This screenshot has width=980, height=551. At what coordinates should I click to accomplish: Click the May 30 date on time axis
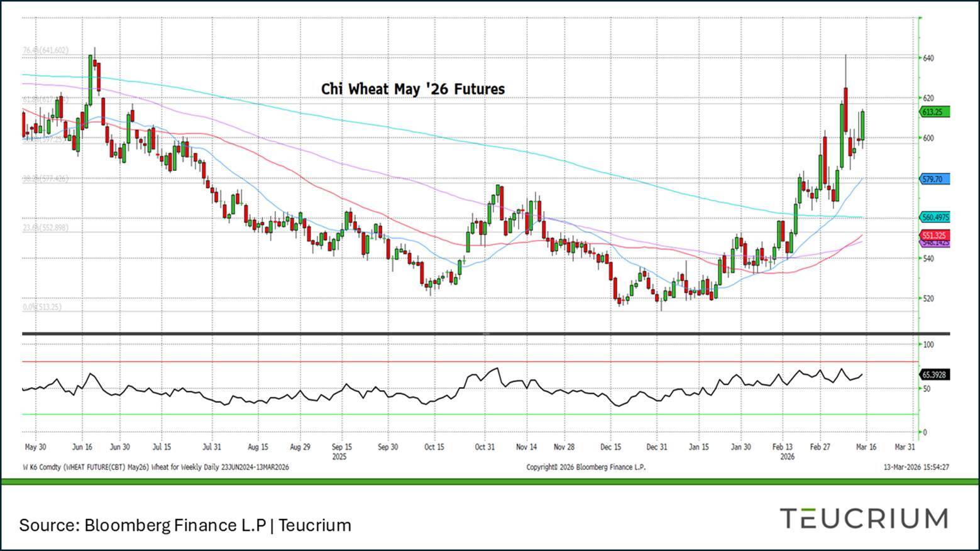point(35,447)
